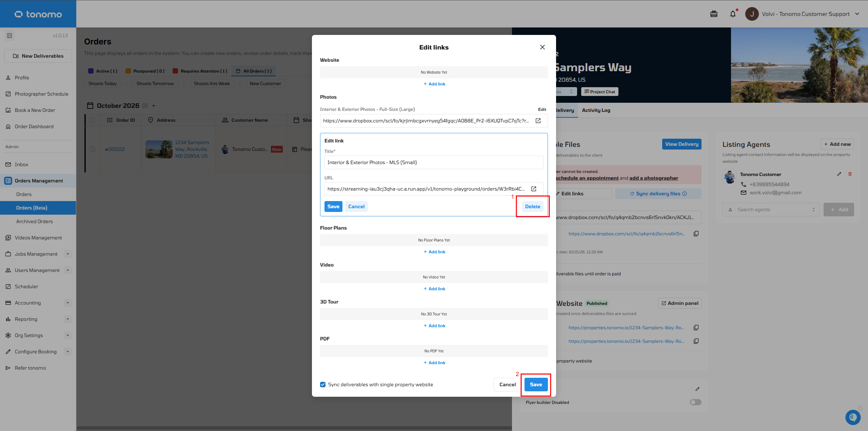Open the Search agents dropdown
The image size is (868, 431).
(x=771, y=210)
